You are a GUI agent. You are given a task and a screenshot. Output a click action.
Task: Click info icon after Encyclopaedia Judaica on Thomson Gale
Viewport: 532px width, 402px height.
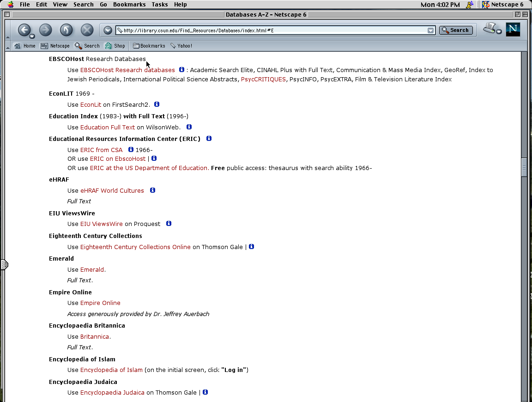click(x=205, y=392)
